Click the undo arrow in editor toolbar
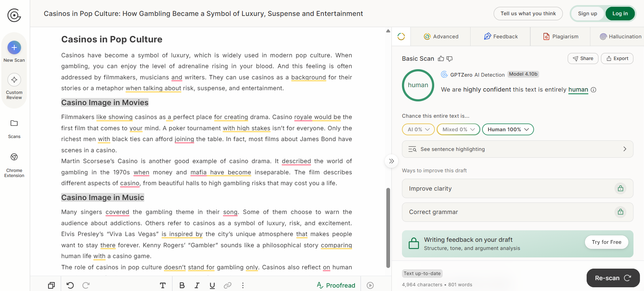The width and height of the screenshot is (644, 291). (x=70, y=285)
